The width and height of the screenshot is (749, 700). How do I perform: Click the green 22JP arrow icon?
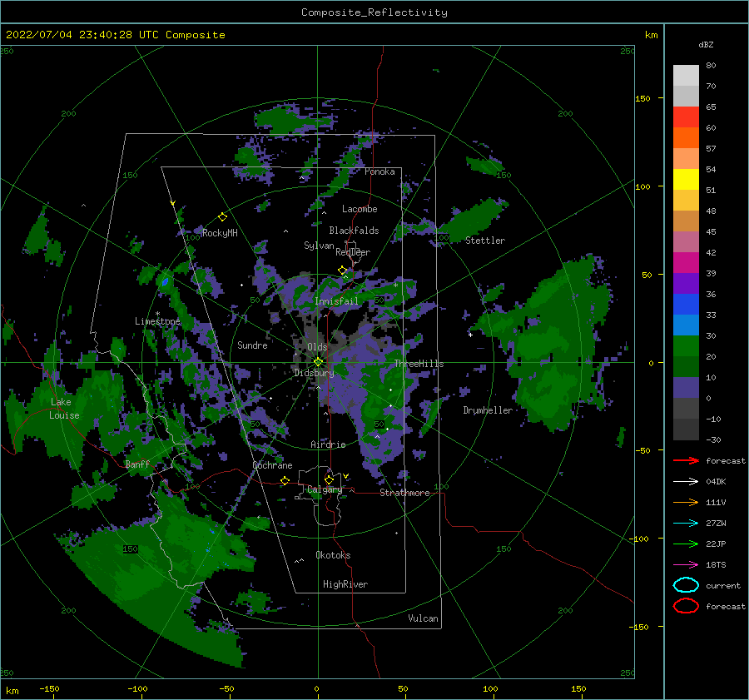pos(686,544)
